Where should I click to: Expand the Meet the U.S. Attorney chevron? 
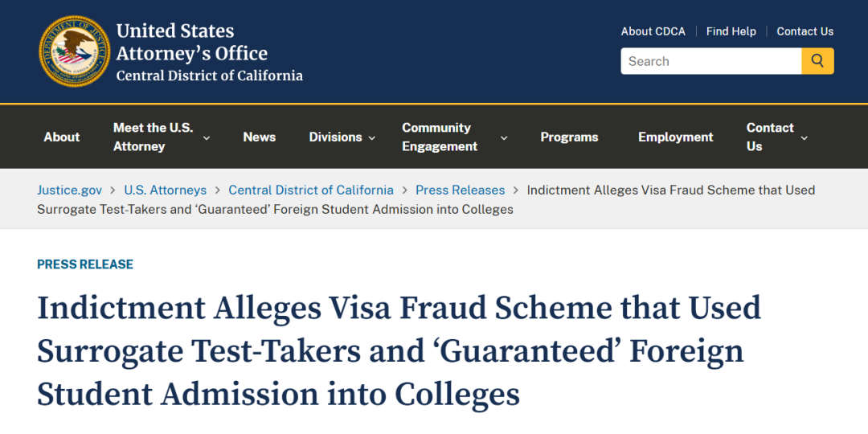pos(207,137)
